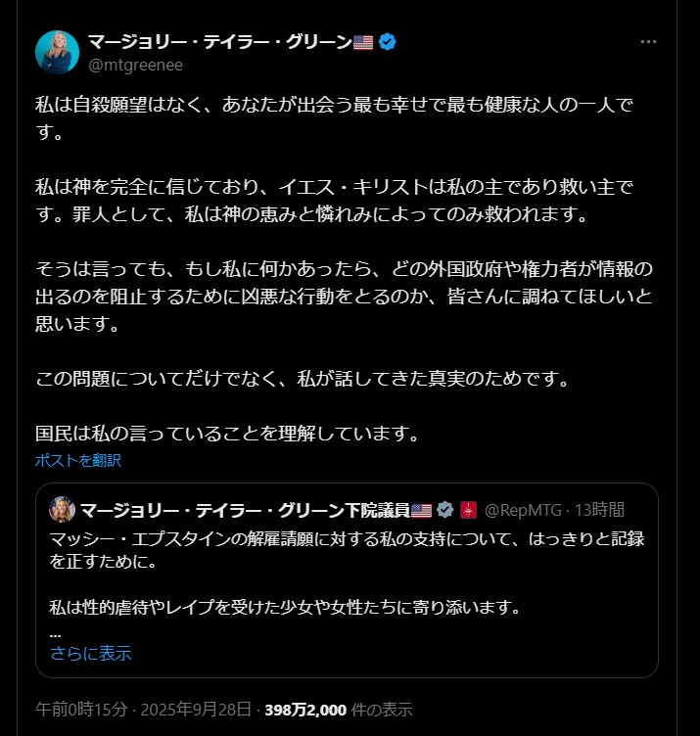Click the main post's profile avatar

(x=57, y=52)
